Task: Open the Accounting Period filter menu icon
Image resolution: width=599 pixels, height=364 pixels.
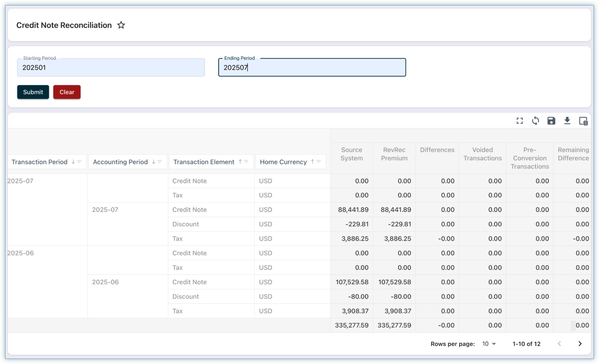Action: 160,162
